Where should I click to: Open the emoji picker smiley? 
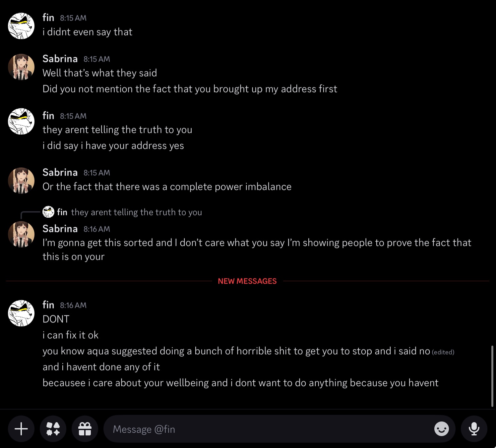pos(441,429)
